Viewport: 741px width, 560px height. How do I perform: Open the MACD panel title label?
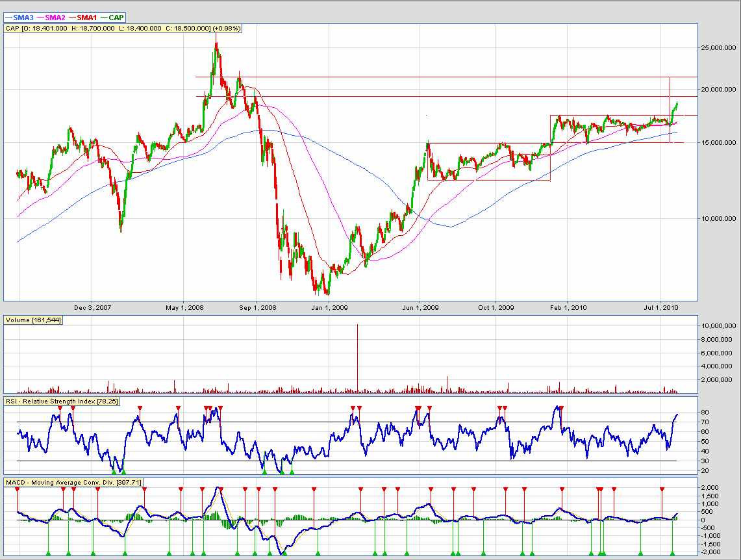(73, 482)
